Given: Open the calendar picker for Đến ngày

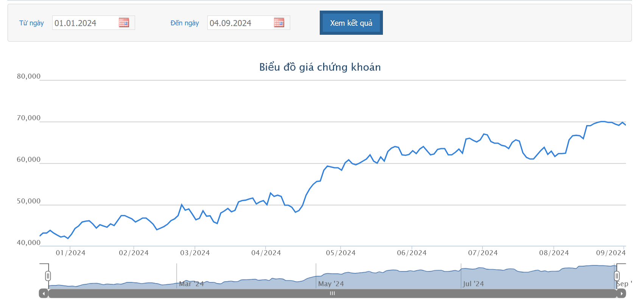Looking at the screenshot, I should tap(279, 23).
